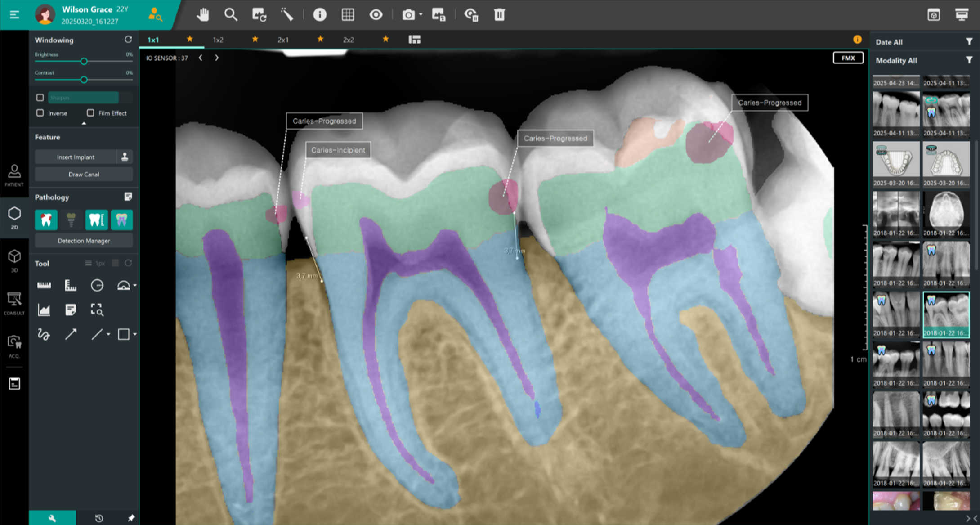Adjust the Contrast slider handle
The image size is (980, 525).
click(84, 80)
